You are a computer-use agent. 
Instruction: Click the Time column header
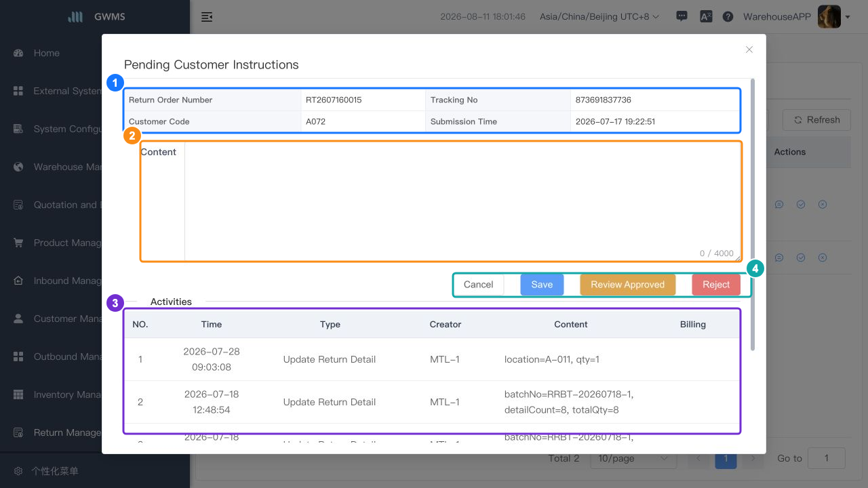point(212,324)
